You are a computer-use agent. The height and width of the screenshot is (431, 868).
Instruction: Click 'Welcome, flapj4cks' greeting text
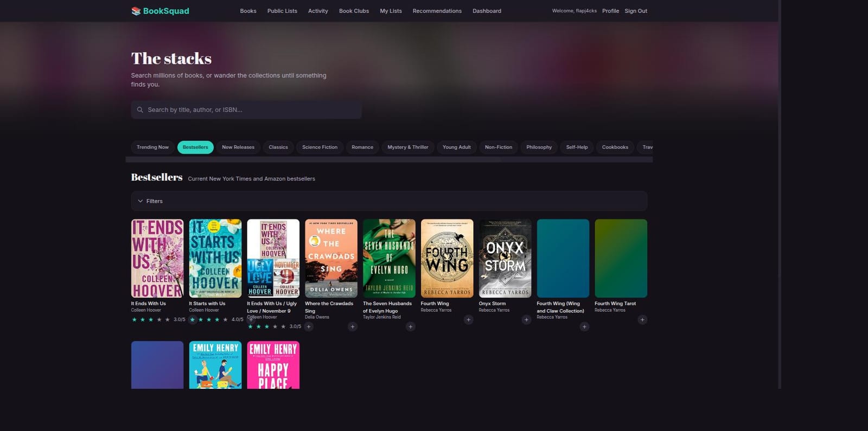(574, 11)
